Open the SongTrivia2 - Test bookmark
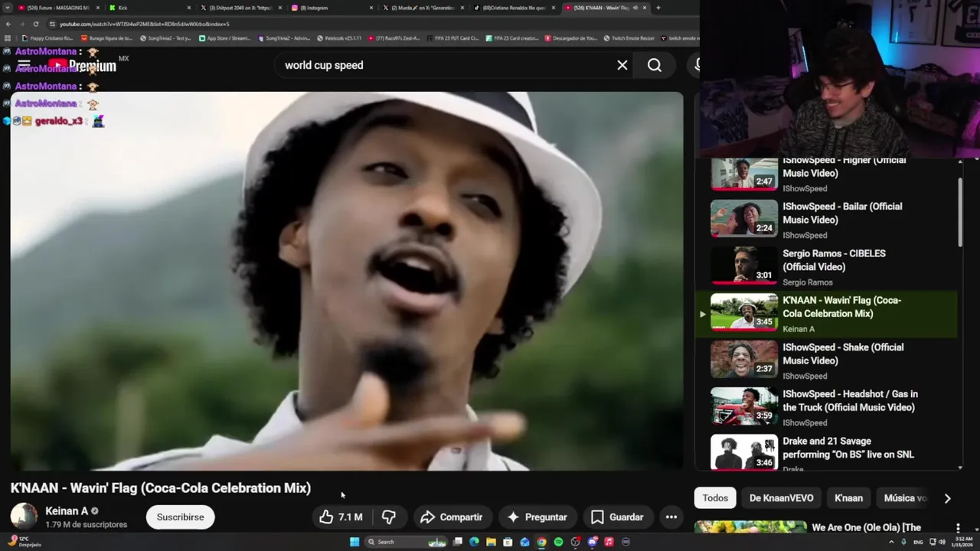This screenshot has height=551, width=980. pyautogui.click(x=166, y=38)
